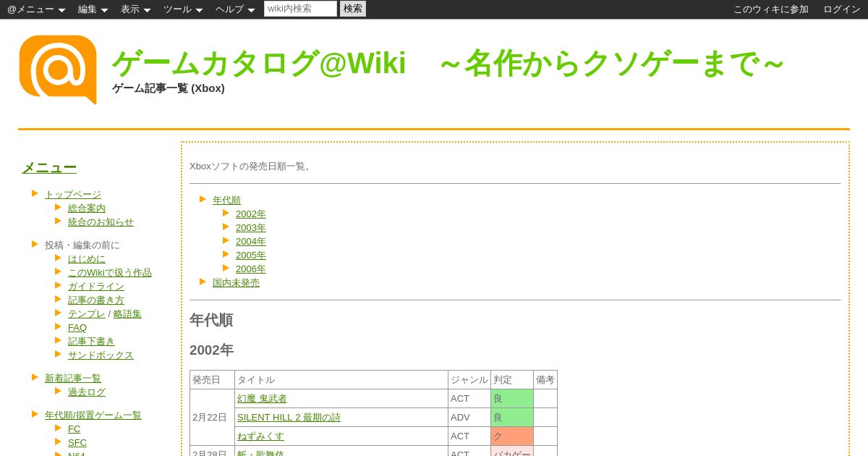Open テンプレ sidebar link
The height and width of the screenshot is (456, 868).
[x=87, y=313]
